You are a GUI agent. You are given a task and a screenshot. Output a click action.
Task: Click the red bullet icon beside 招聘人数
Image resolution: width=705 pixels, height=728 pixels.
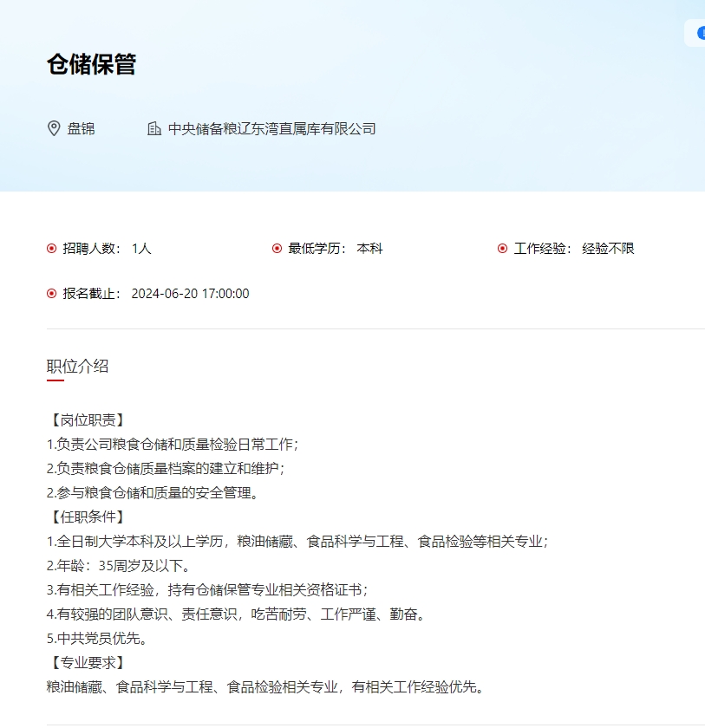[x=51, y=249]
